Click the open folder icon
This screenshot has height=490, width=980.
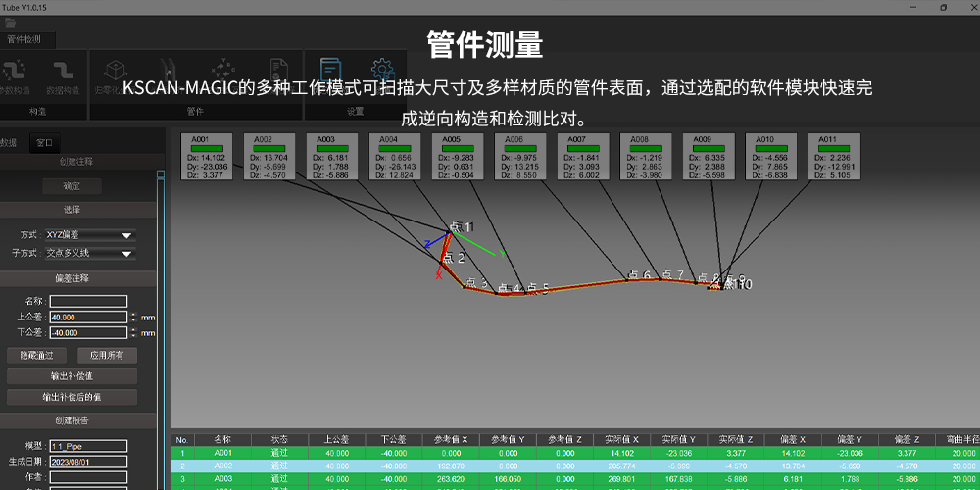tap(11, 23)
